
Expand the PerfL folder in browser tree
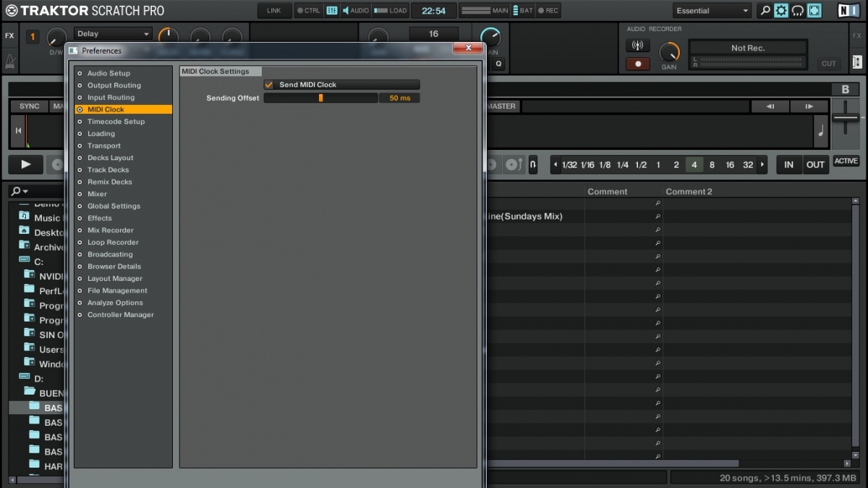[x=29, y=289]
